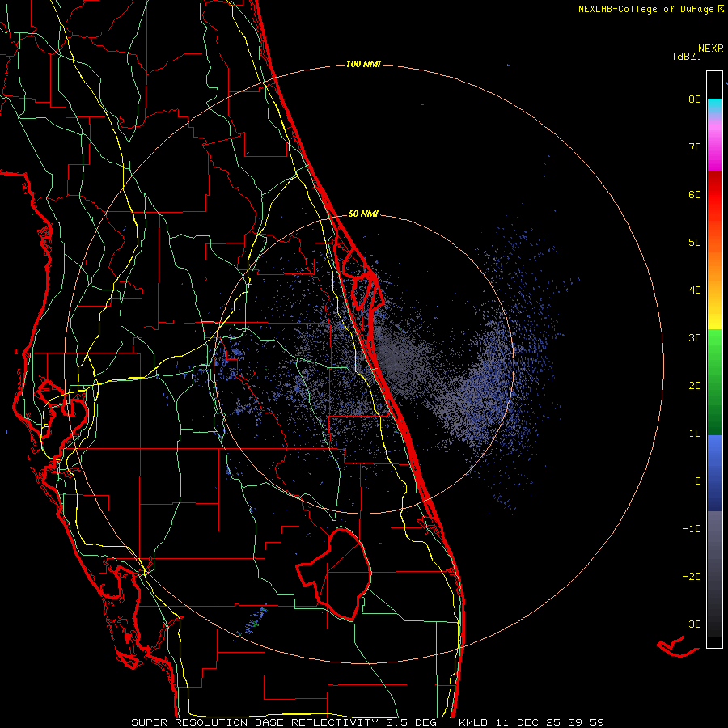728x728 pixels.
Task: Click the 100 NMI range ring label
Action: [x=363, y=64]
